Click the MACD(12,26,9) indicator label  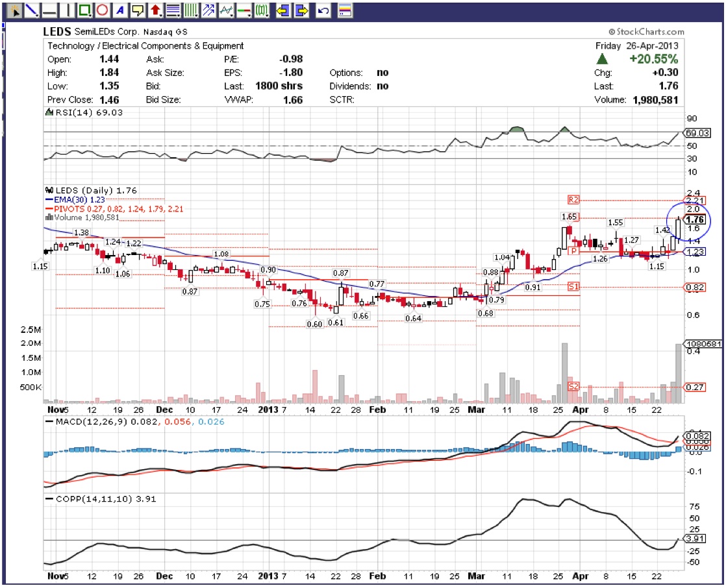click(x=140, y=421)
